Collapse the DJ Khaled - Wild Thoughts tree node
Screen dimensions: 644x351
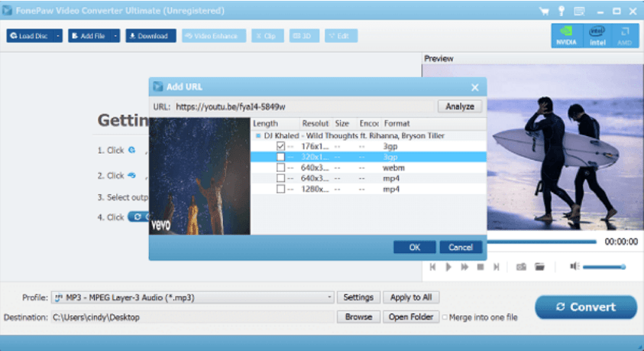click(x=258, y=135)
